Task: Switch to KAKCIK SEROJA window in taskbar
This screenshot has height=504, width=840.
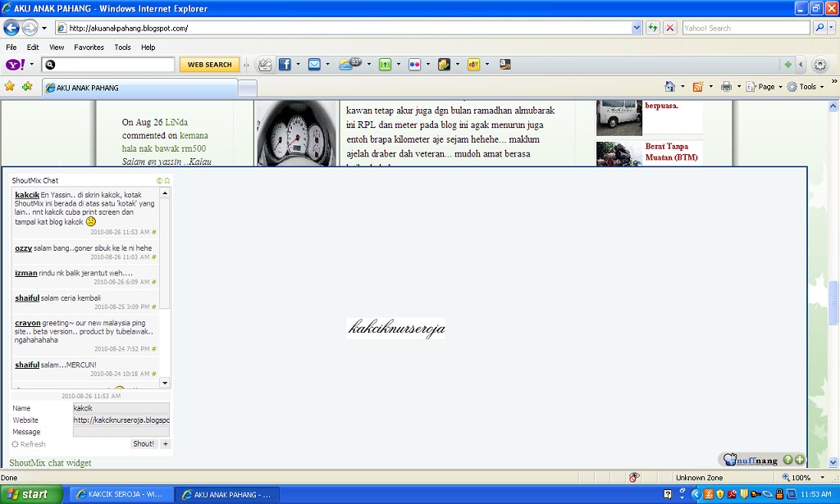Action: pyautogui.click(x=120, y=494)
